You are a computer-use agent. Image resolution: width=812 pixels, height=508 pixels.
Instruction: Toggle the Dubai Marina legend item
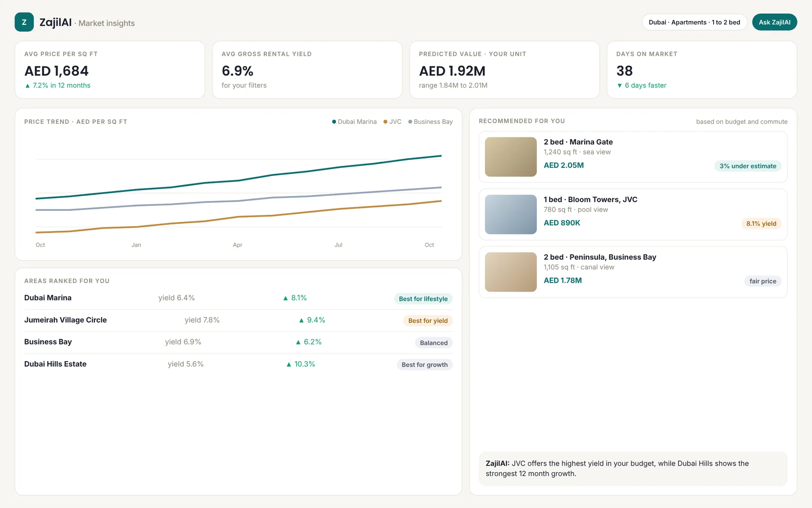click(x=354, y=121)
